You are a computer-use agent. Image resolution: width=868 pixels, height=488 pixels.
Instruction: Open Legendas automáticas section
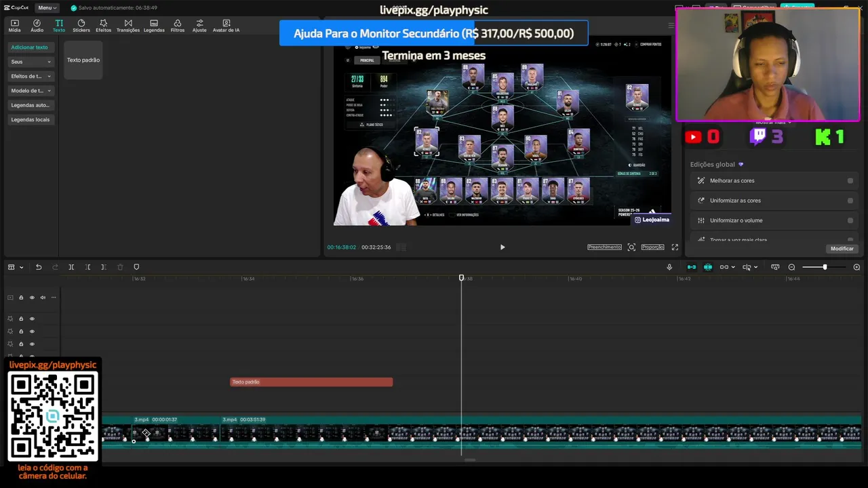[x=31, y=105]
